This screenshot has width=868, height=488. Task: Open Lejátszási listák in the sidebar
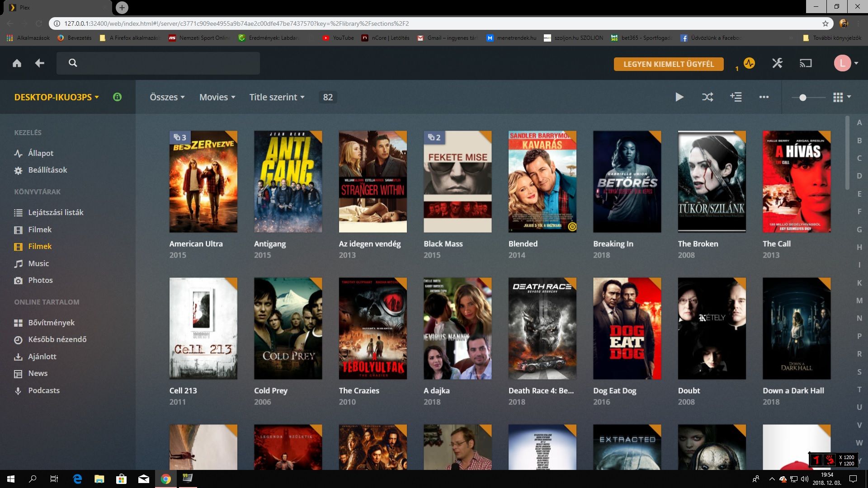coord(49,212)
